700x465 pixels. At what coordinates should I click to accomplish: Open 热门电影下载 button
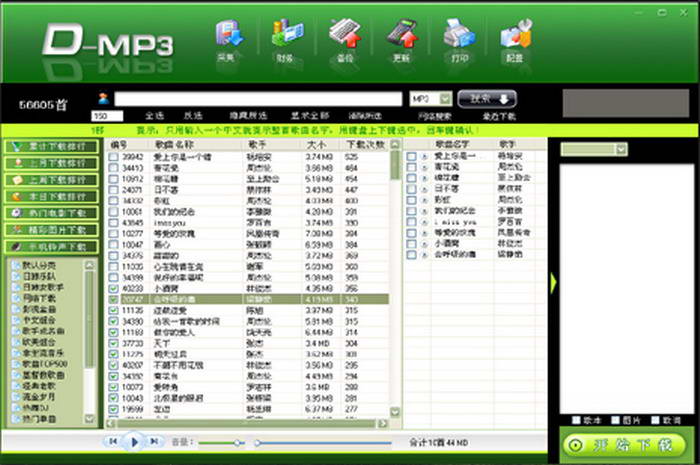(x=51, y=213)
